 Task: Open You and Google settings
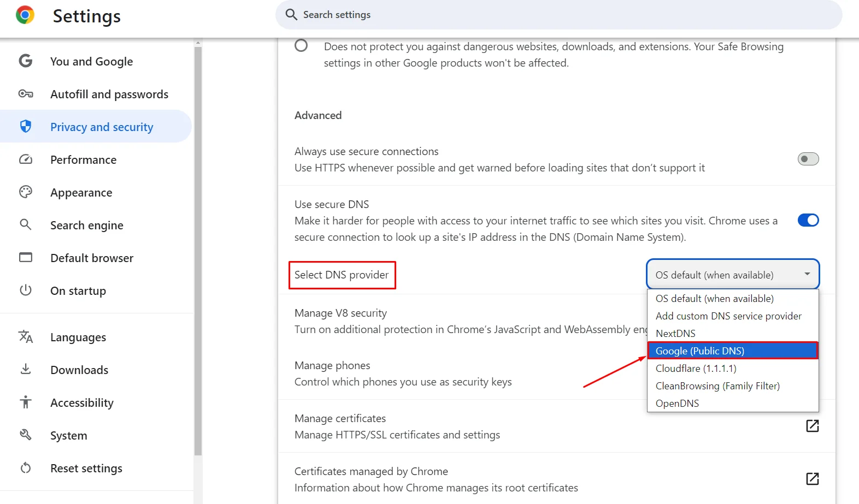[96, 61]
